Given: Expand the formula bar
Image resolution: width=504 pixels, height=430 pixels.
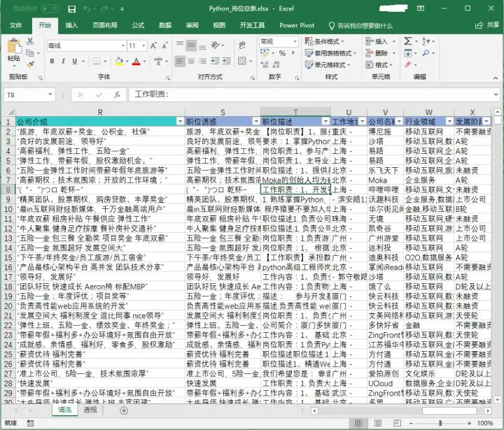Looking at the screenshot, I should pyautogui.click(x=496, y=94).
